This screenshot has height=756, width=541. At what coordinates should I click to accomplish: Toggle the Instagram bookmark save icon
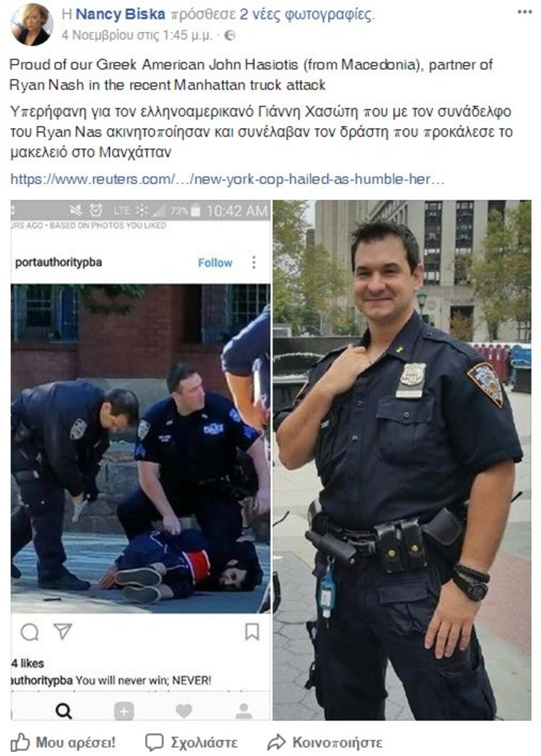click(252, 632)
